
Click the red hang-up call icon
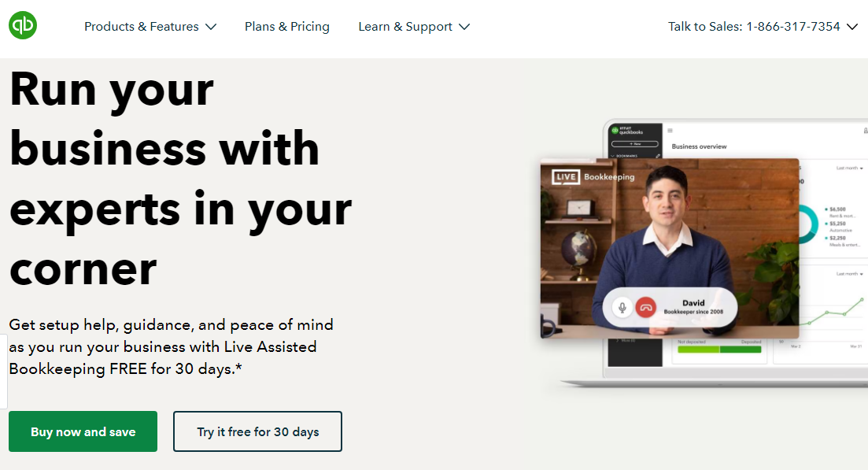pos(645,307)
